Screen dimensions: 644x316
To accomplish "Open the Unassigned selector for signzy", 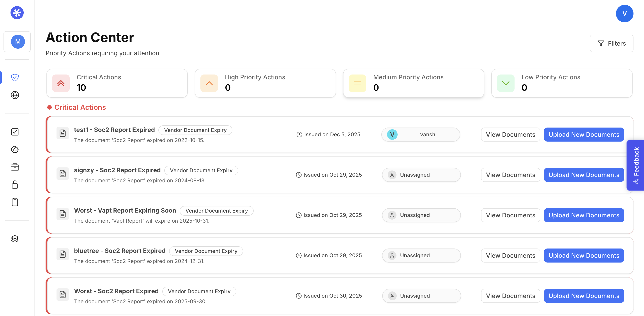I will 421,175.
